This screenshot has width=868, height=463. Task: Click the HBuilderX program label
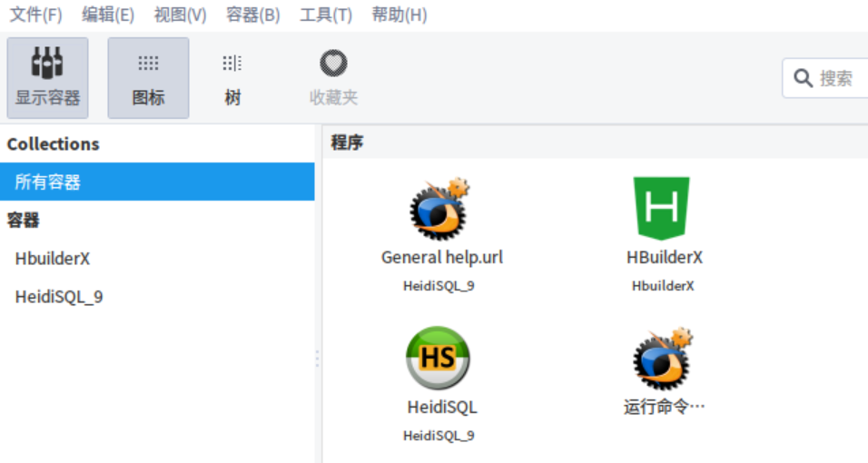[x=665, y=258]
